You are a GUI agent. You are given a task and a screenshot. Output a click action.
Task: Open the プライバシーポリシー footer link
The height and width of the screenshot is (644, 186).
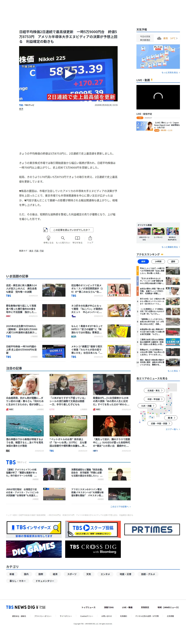[43, 616]
